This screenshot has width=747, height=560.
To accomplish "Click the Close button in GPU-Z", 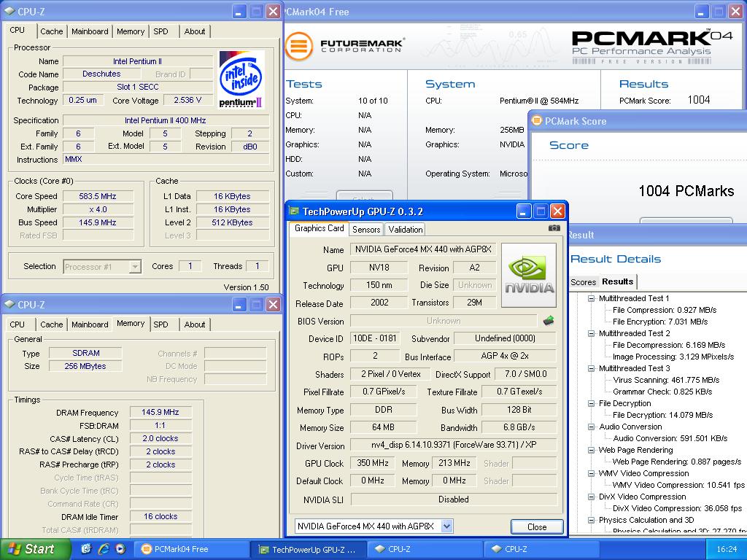I will click(x=537, y=526).
